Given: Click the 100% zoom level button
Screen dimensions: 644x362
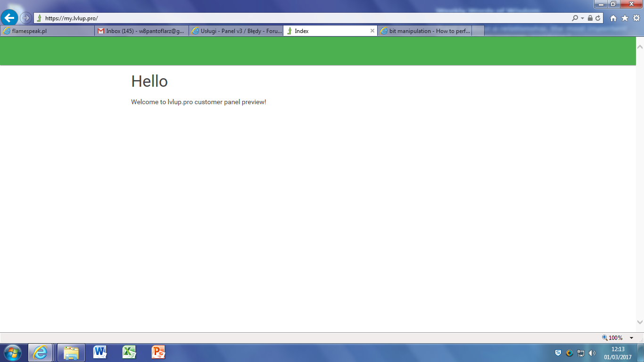Looking at the screenshot, I should click(612, 338).
